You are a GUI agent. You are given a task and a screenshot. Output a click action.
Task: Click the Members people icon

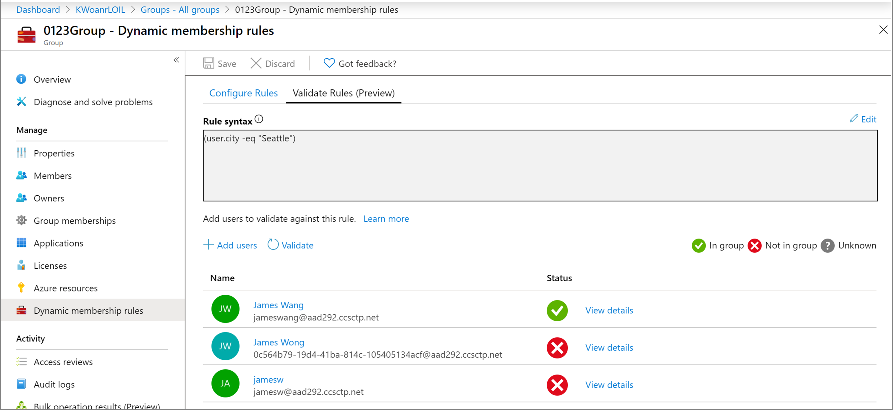22,175
